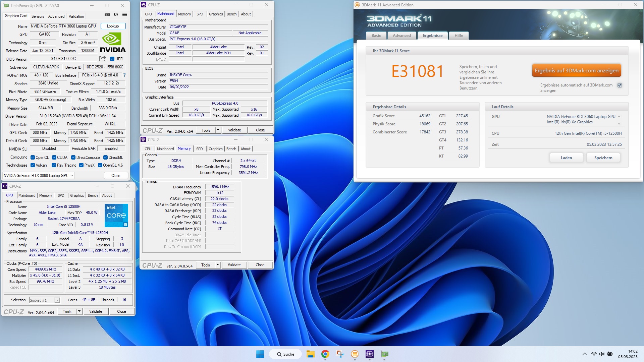Image resolution: width=644 pixels, height=362 pixels.
Task: Open Snipping Tool from the taskbar
Action: (340, 354)
